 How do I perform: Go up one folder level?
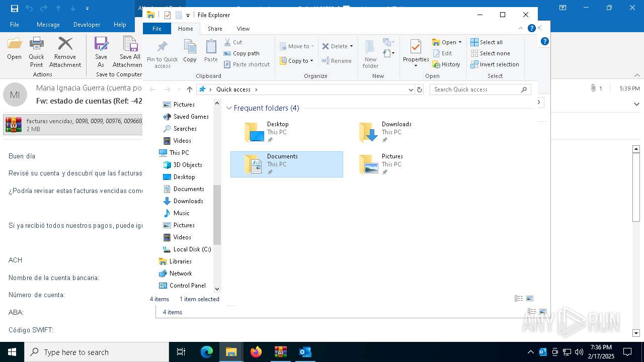[x=189, y=89]
